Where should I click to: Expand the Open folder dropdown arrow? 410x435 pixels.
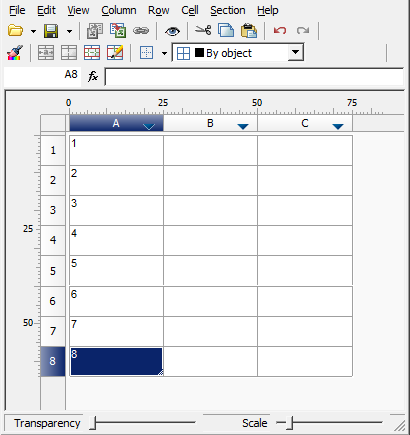(33, 31)
